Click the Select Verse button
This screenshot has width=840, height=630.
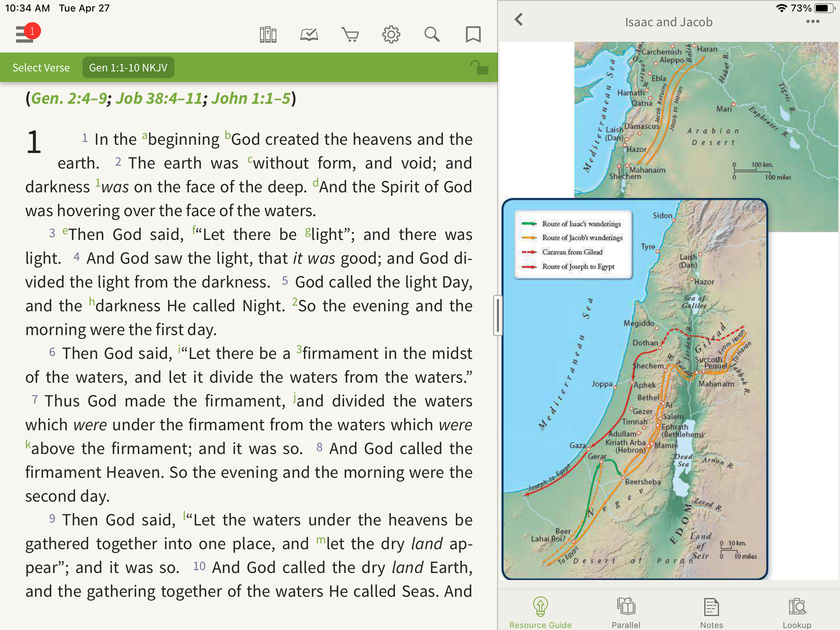click(41, 68)
